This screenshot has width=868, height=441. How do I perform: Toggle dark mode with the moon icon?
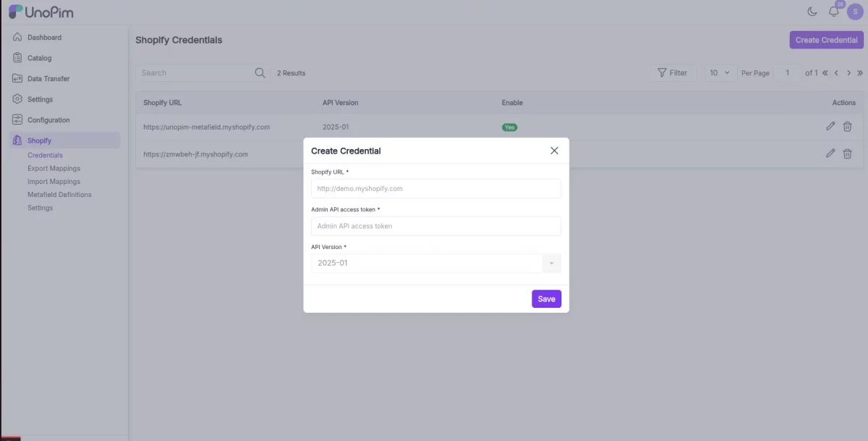coord(812,12)
